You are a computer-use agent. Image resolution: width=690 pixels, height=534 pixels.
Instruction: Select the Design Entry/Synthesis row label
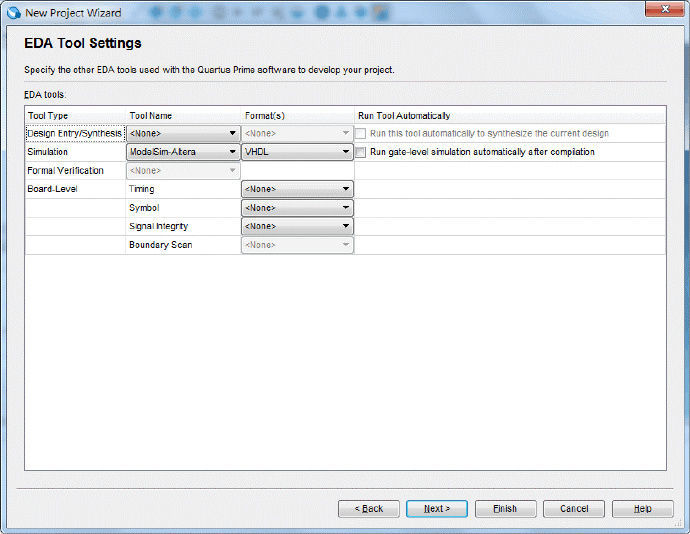[74, 133]
